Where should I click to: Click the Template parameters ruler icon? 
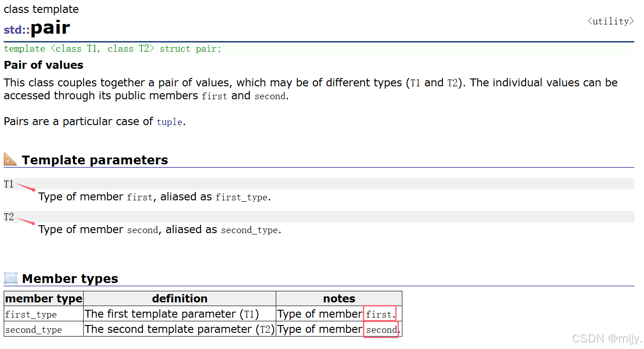point(11,160)
